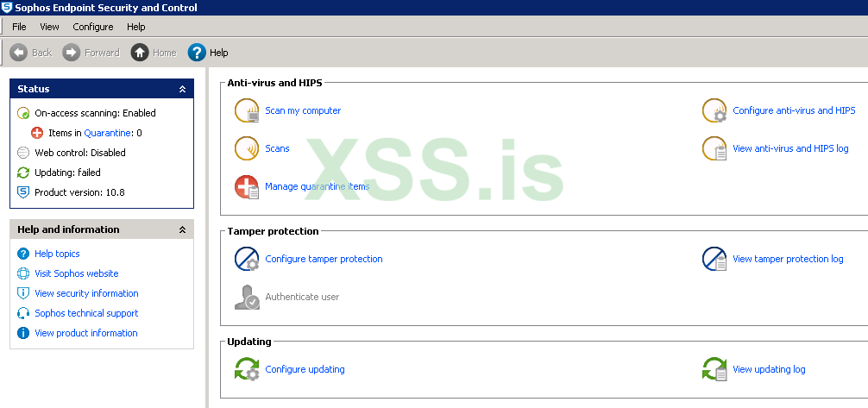Open Manage quarantine items link
Viewport: 868px width, 408px height.
pyautogui.click(x=318, y=186)
